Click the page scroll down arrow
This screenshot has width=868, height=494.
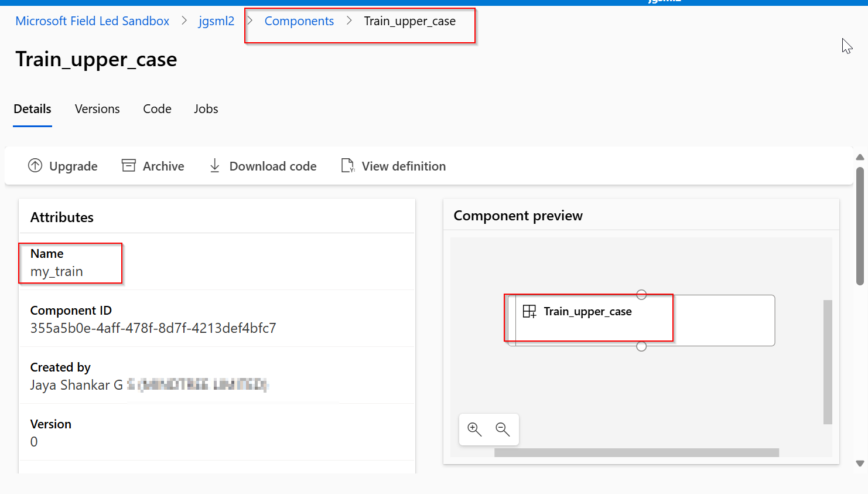coord(860,464)
